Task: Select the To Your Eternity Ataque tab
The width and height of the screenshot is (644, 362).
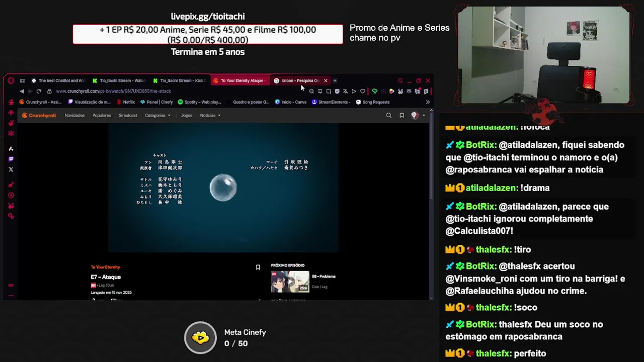Action: pos(239,80)
